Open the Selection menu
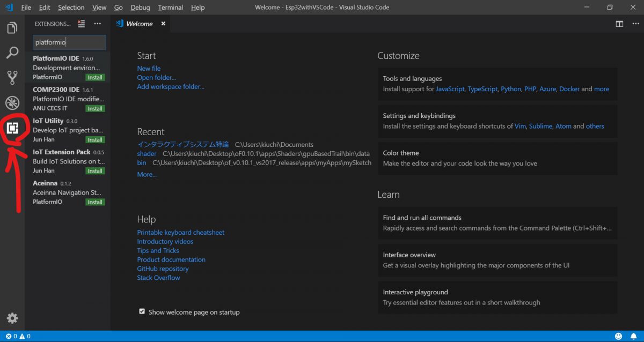 point(71,8)
